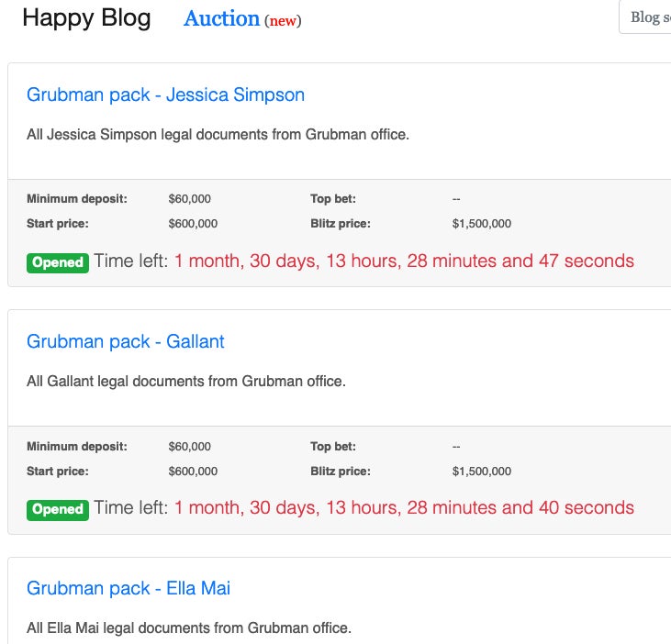Image resolution: width=671 pixels, height=644 pixels.
Task: Open the Grubman pack - Jessica Simpson listing
Action: (x=165, y=94)
